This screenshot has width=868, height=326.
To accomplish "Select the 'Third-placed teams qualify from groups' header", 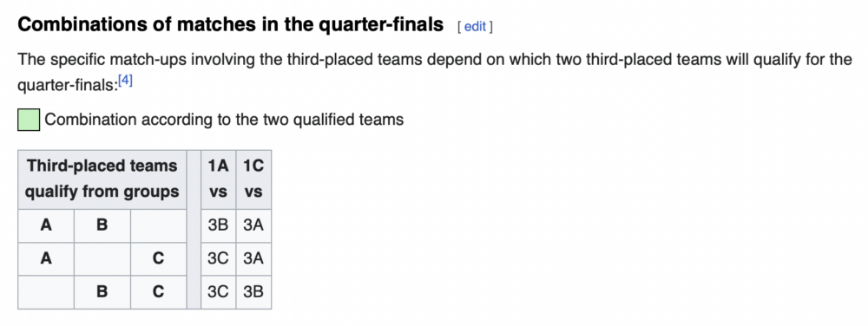I will [102, 179].
